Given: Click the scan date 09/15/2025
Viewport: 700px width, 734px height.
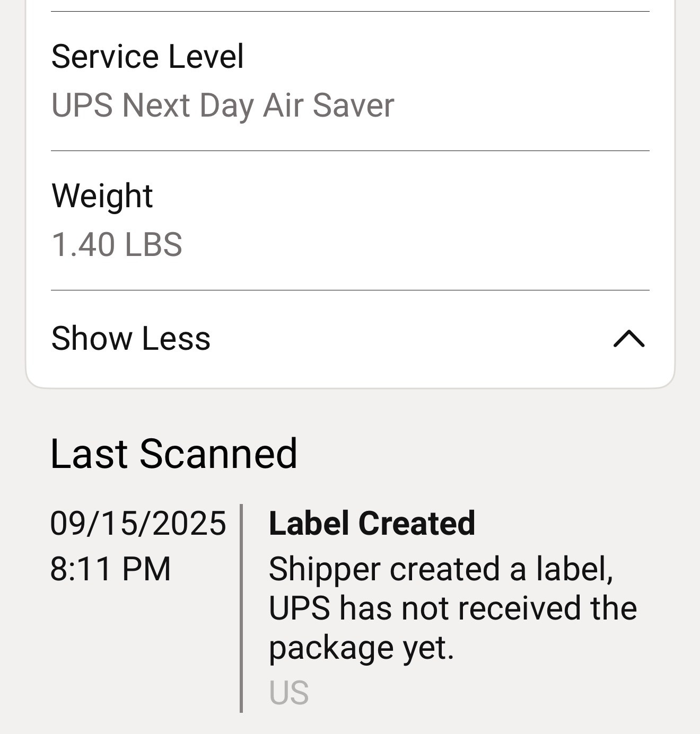Looking at the screenshot, I should coord(138,523).
